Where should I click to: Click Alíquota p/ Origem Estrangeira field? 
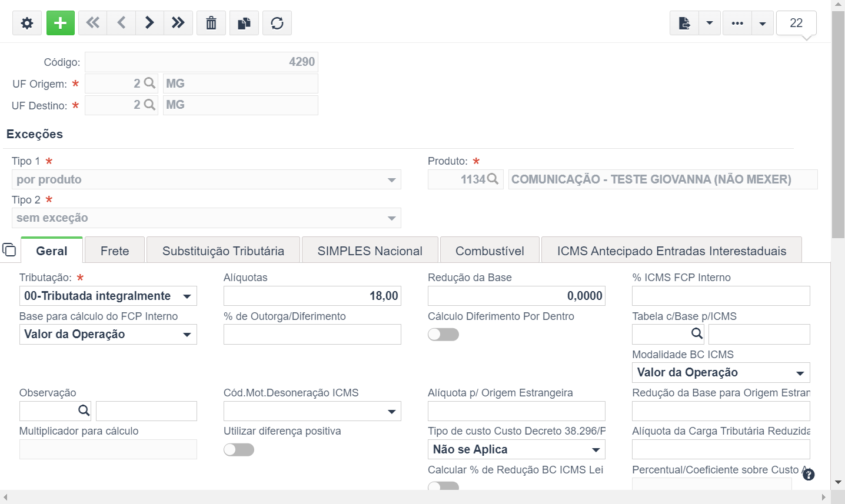tap(517, 411)
